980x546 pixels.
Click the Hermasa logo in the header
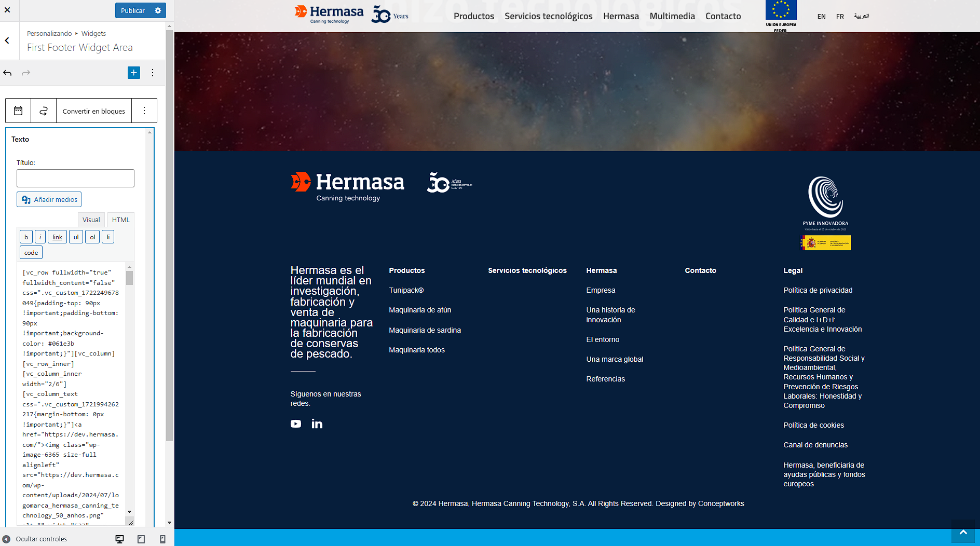coord(329,14)
